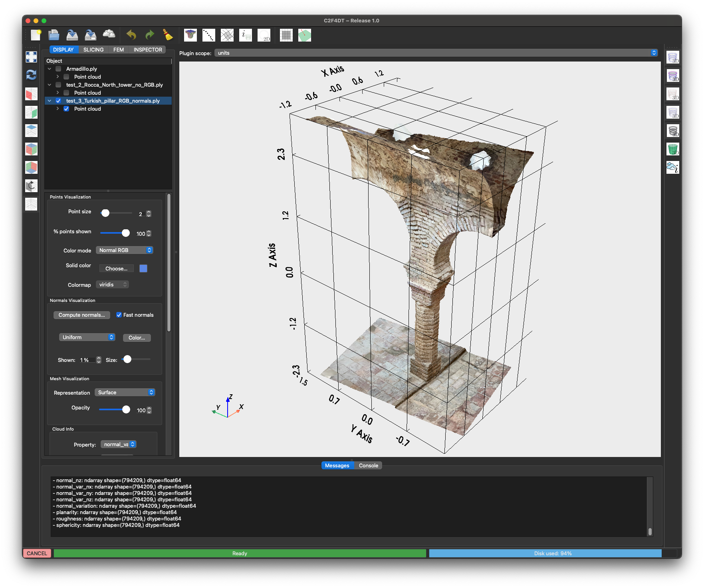Click the cloud info icon in right sidebar
This screenshot has height=588, width=704.
[673, 168]
